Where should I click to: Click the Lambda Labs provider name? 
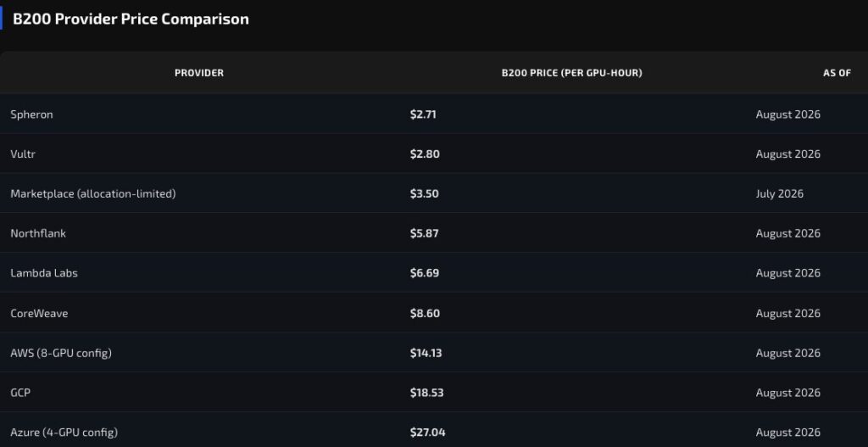[44, 273]
